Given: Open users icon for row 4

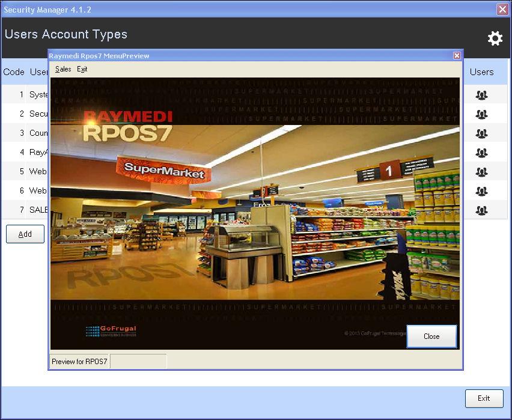Looking at the screenshot, I should tap(481, 153).
